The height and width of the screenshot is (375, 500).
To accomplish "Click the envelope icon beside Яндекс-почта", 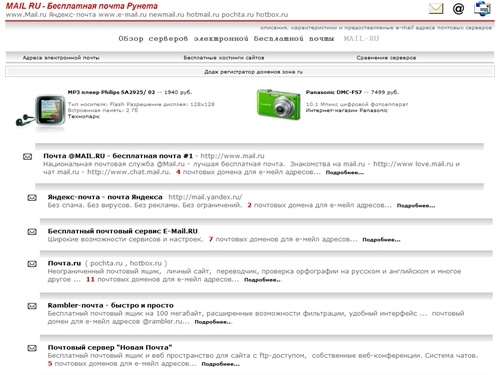I will tap(32, 198).
